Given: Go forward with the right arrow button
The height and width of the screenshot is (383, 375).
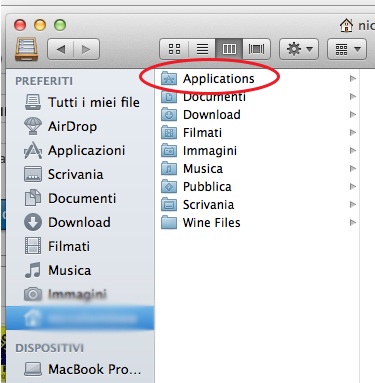Looking at the screenshot, I should (86, 49).
